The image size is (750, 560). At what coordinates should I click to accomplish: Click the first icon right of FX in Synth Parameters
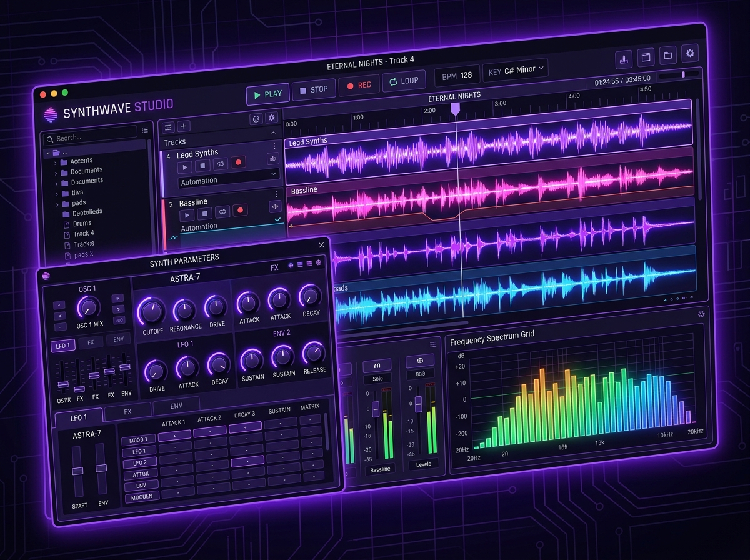[291, 266]
